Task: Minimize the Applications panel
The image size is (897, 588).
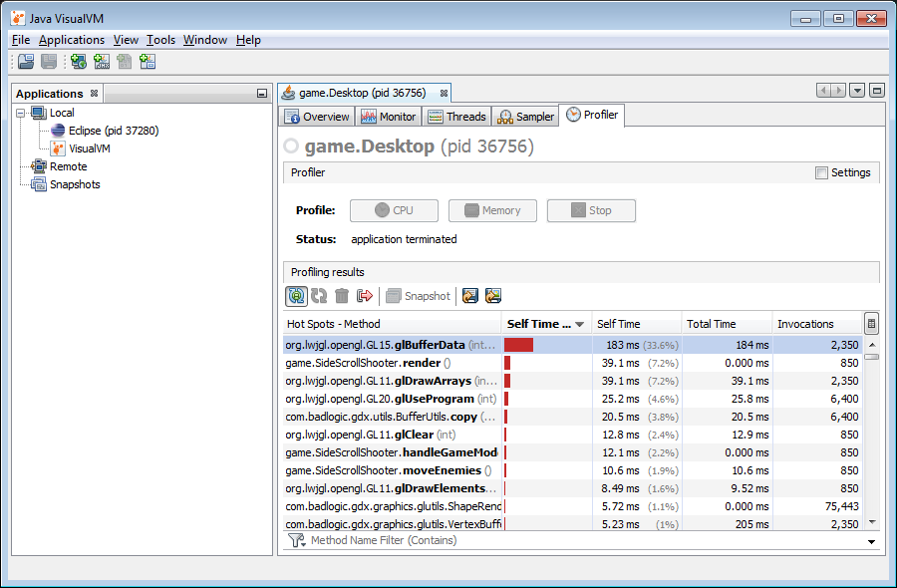Action: pyautogui.click(x=262, y=94)
